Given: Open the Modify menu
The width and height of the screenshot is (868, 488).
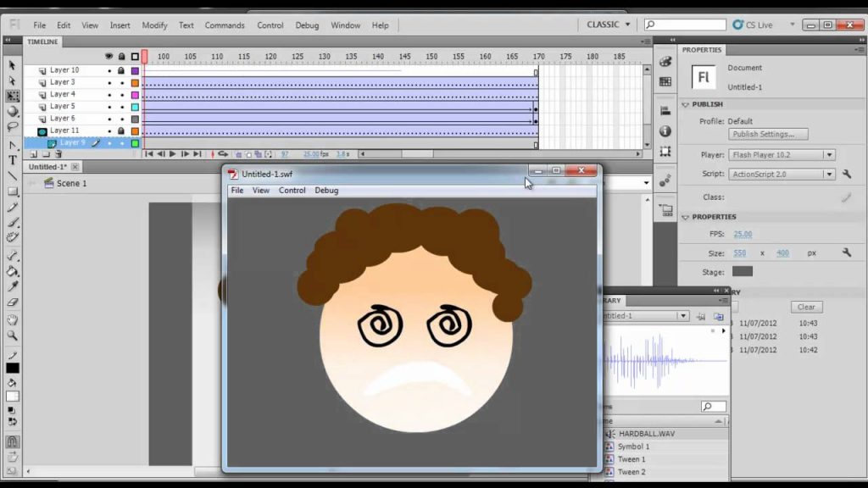Looking at the screenshot, I should [x=154, y=25].
